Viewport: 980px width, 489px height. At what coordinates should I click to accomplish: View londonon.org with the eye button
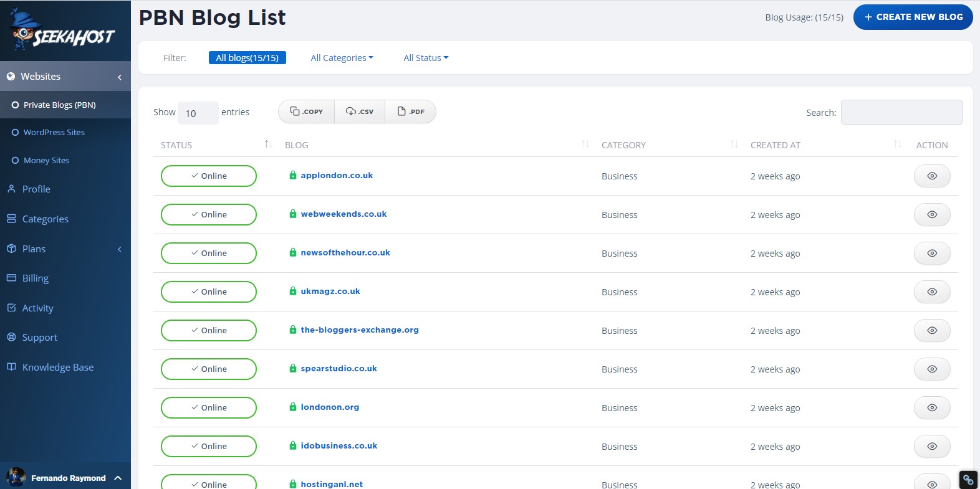click(x=932, y=408)
